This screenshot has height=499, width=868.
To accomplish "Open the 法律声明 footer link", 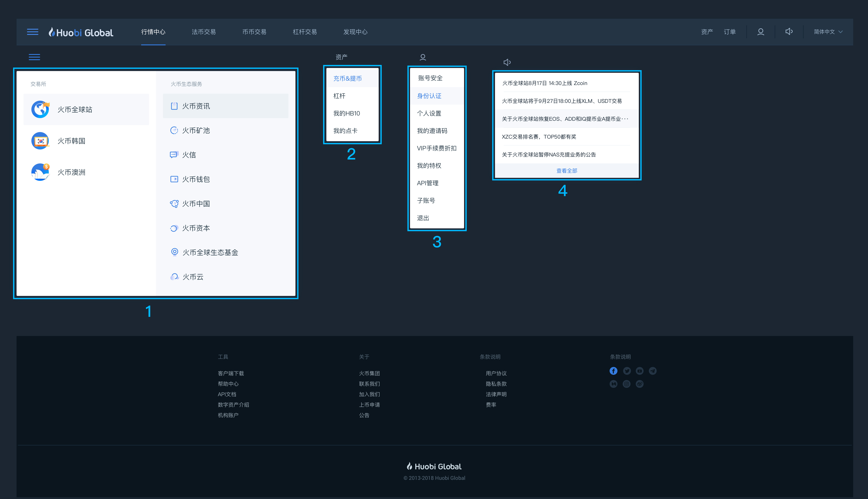I will 496,394.
